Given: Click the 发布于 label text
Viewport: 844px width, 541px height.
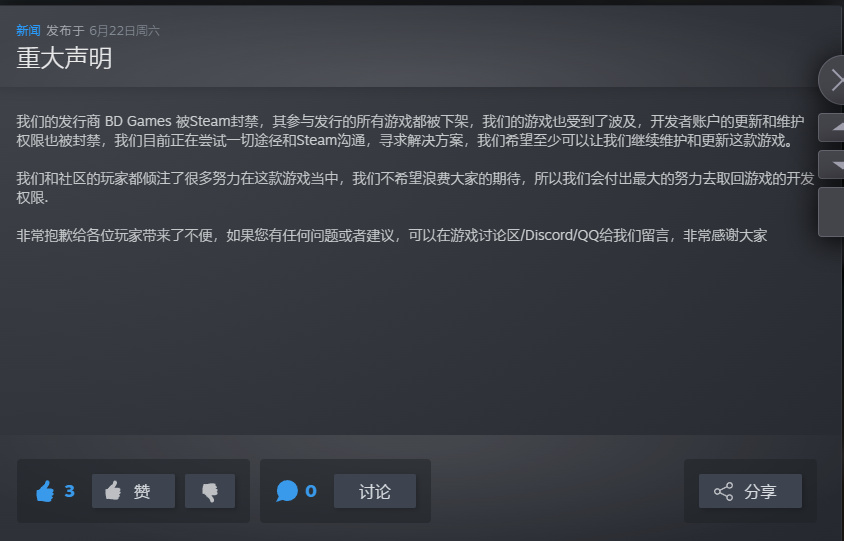Looking at the screenshot, I should [65, 31].
